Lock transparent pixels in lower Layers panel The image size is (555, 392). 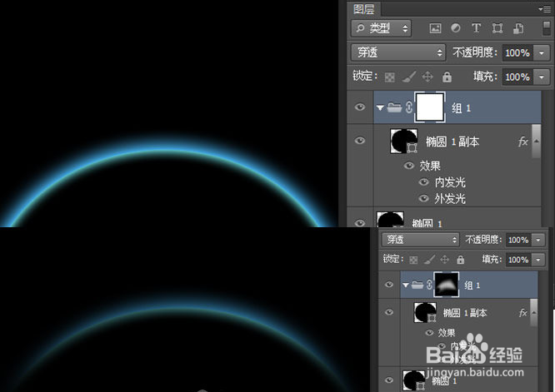pos(413,261)
